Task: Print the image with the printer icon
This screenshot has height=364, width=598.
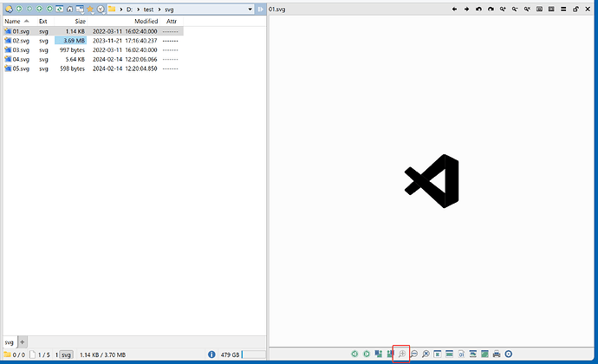Action: tap(497, 354)
